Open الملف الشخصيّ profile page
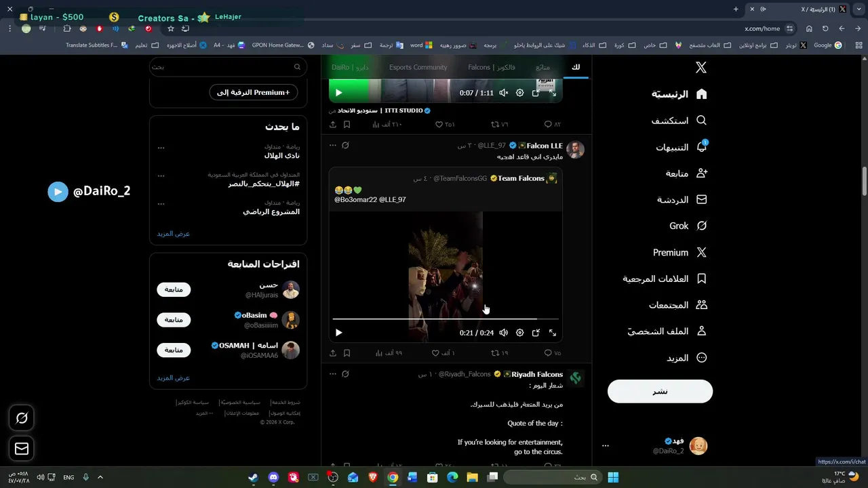The width and height of the screenshot is (868, 488). click(x=667, y=331)
